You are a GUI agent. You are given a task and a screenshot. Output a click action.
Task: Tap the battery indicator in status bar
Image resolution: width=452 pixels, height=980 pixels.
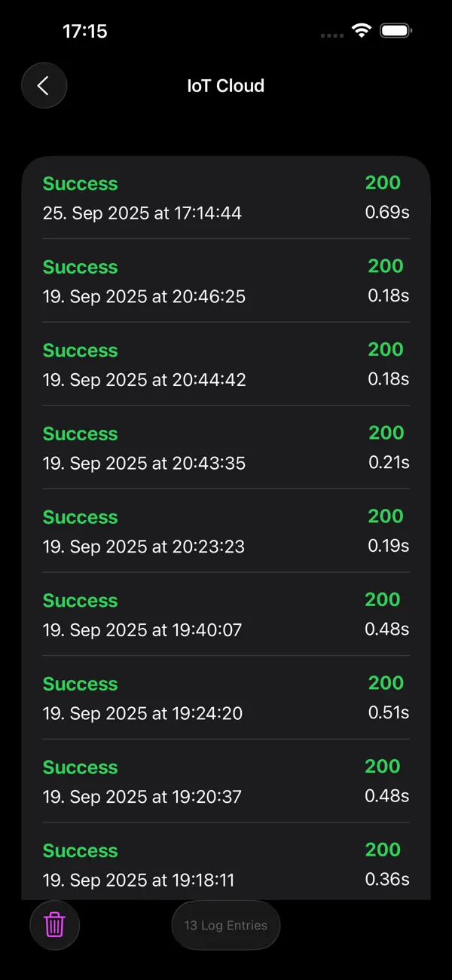coord(395,31)
